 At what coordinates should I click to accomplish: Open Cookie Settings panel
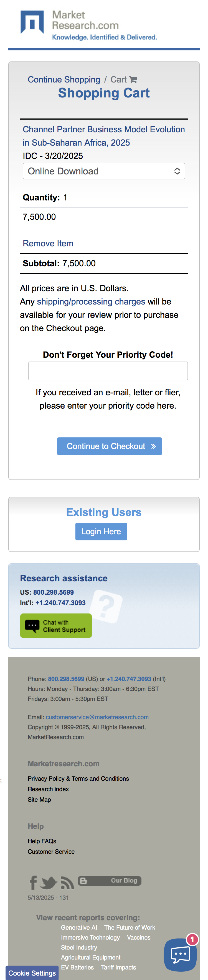(32, 973)
